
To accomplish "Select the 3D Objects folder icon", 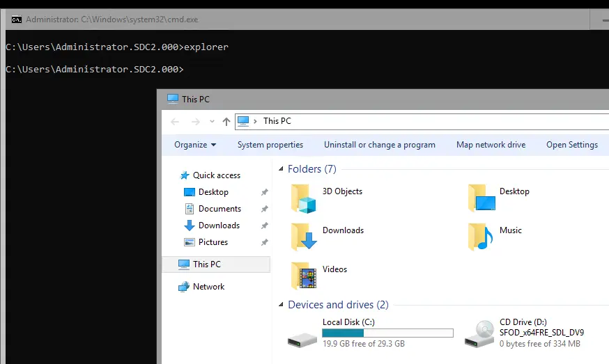I will 304,198.
